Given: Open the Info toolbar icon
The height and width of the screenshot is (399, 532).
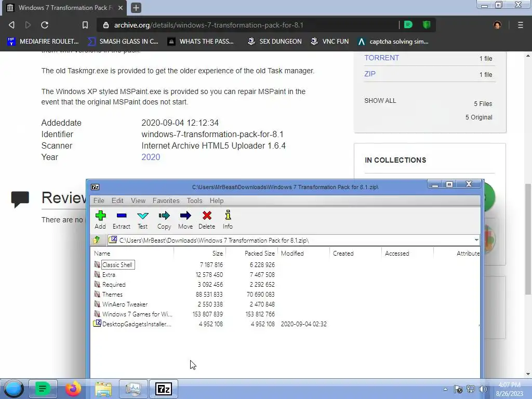Looking at the screenshot, I should [228, 220].
